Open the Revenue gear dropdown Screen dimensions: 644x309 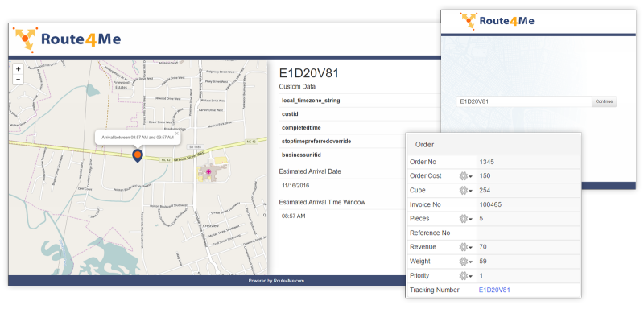coord(466,247)
